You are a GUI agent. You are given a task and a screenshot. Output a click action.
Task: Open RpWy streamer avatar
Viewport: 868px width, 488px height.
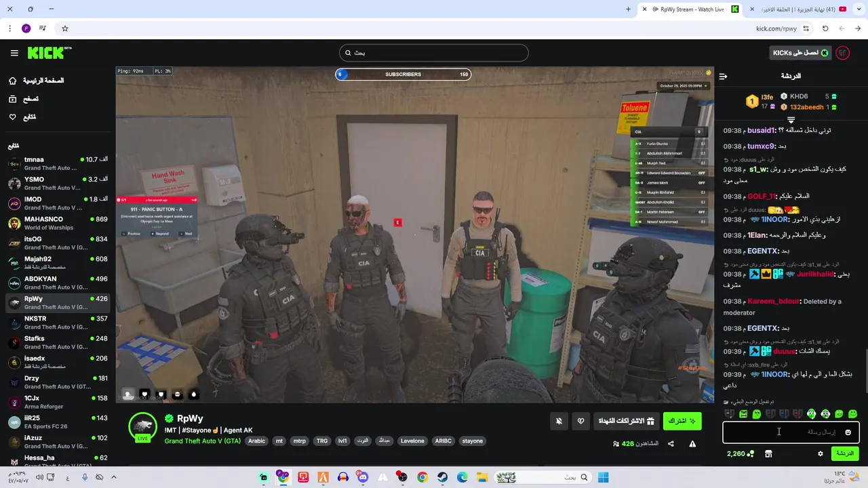coord(143,426)
